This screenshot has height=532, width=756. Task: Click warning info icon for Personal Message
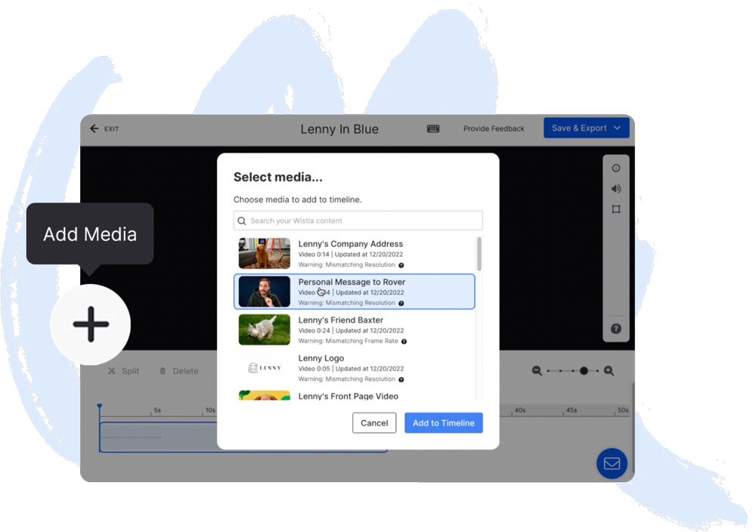tap(401, 303)
